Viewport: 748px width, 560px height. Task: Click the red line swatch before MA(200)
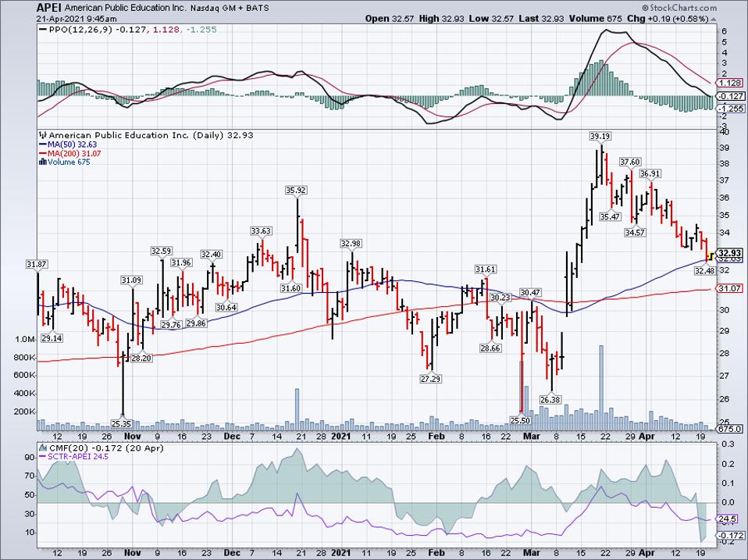pyautogui.click(x=42, y=154)
